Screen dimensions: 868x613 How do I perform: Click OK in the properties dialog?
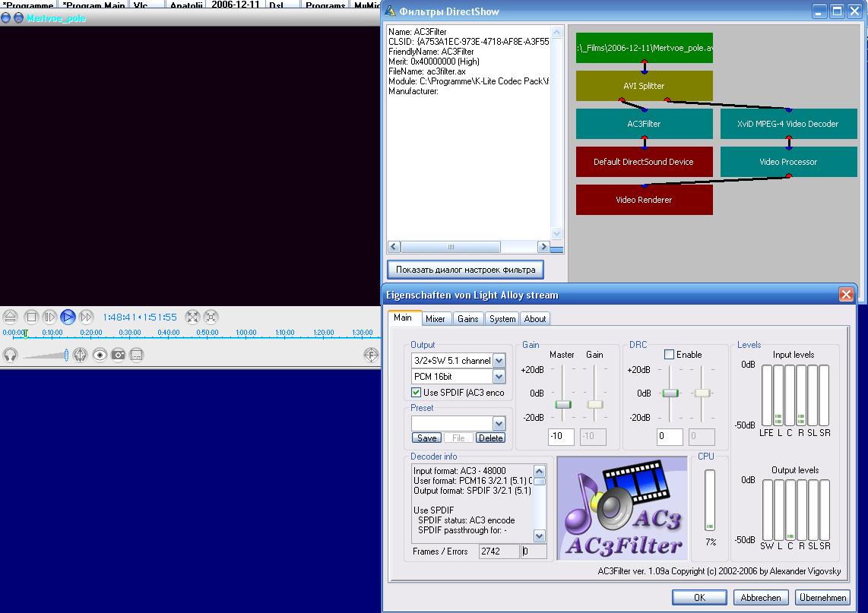point(700,598)
